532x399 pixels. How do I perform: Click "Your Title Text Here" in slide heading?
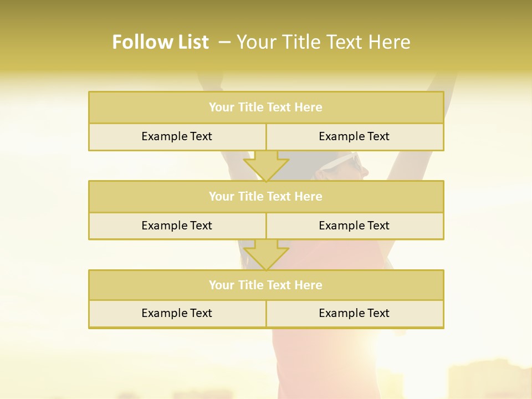tap(323, 42)
